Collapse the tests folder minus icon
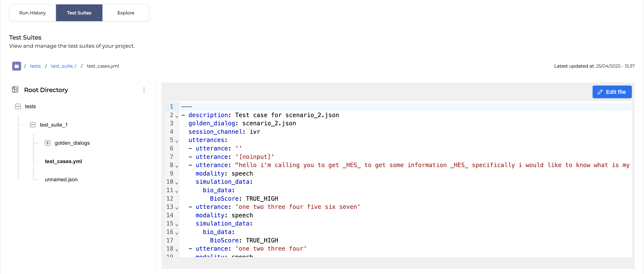This screenshot has width=644, height=274. (x=18, y=106)
